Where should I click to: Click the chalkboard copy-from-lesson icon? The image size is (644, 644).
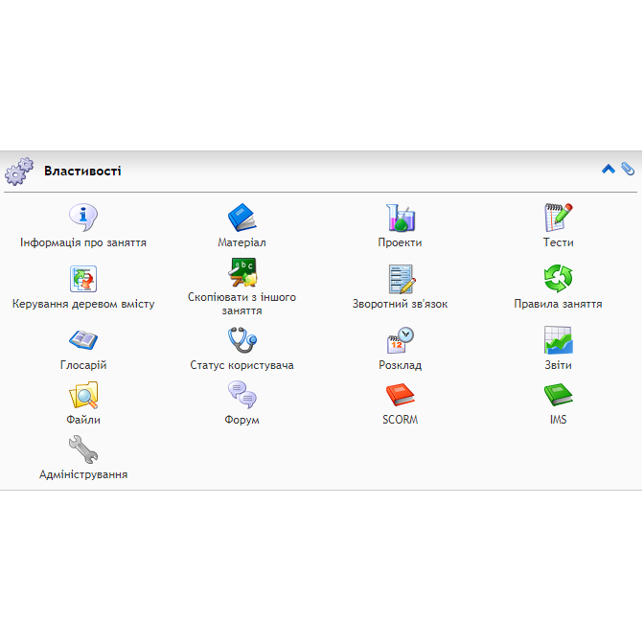click(241, 272)
